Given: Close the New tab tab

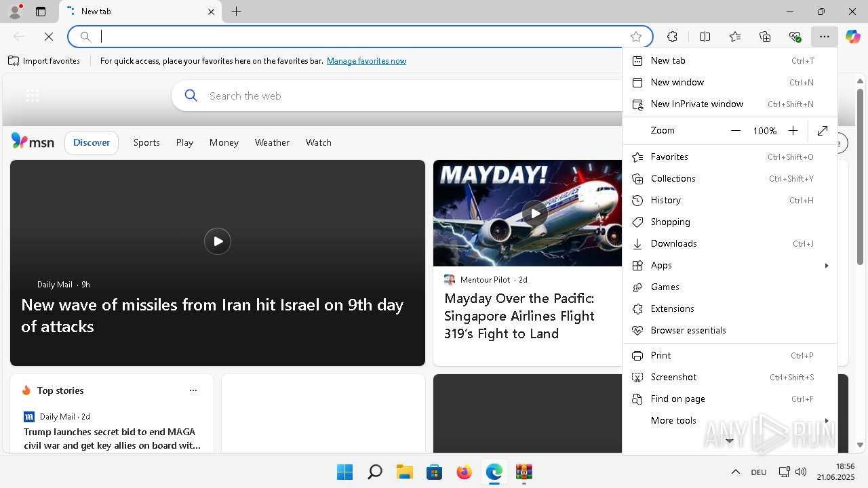Looking at the screenshot, I should [x=211, y=12].
